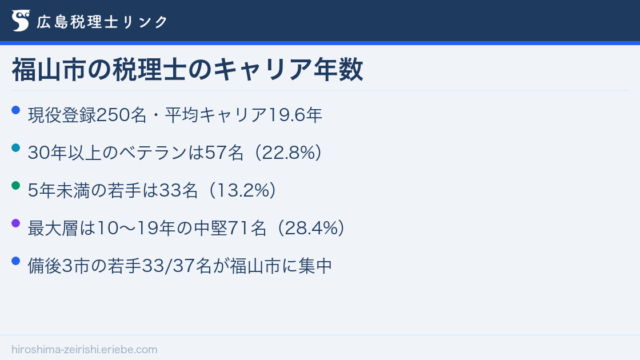Click the dark navy header bar
Image resolution: width=640 pixels, height=360 pixels.
tap(320, 20)
